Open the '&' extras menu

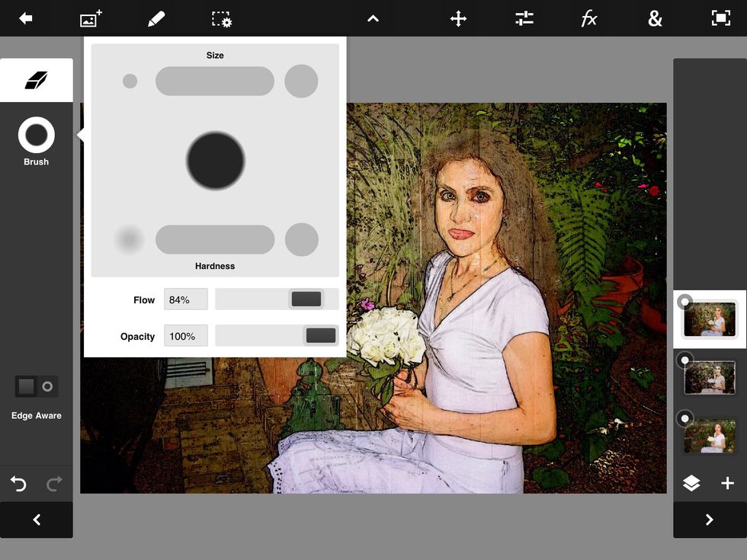pyautogui.click(x=655, y=18)
